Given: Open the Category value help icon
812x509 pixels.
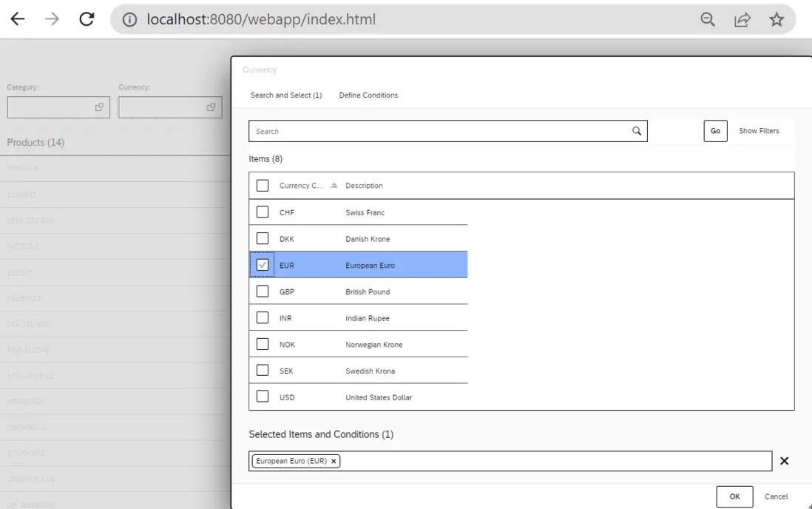Looking at the screenshot, I should (x=101, y=107).
